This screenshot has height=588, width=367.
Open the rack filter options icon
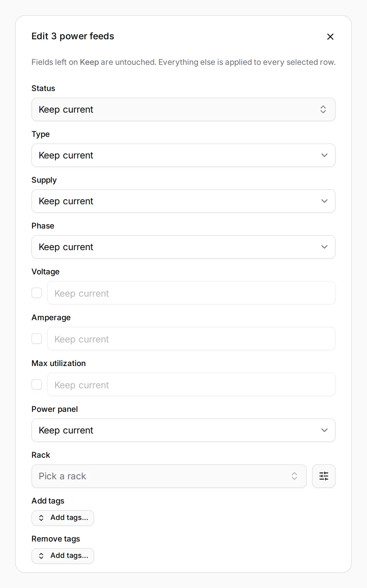point(324,476)
